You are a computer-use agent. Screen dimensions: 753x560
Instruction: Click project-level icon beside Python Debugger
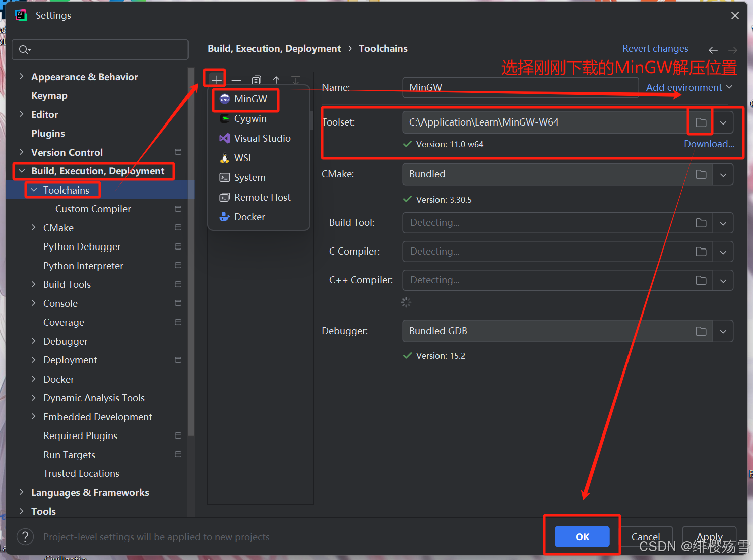click(178, 246)
